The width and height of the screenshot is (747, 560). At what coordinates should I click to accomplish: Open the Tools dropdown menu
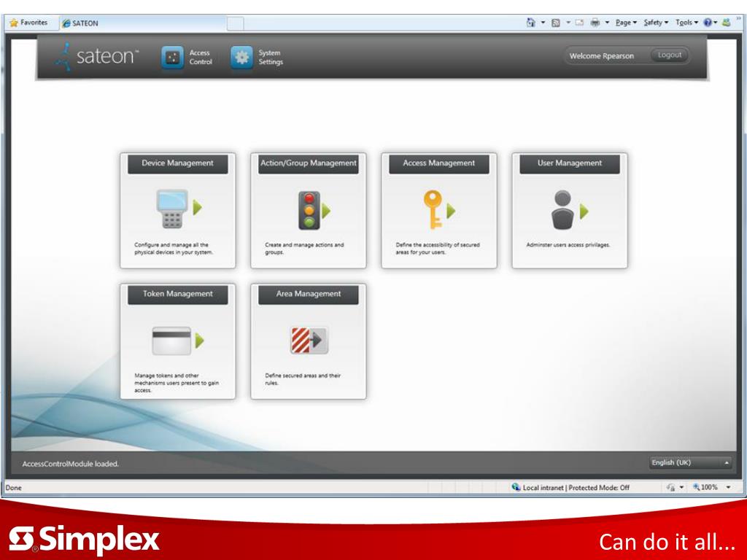(x=686, y=23)
